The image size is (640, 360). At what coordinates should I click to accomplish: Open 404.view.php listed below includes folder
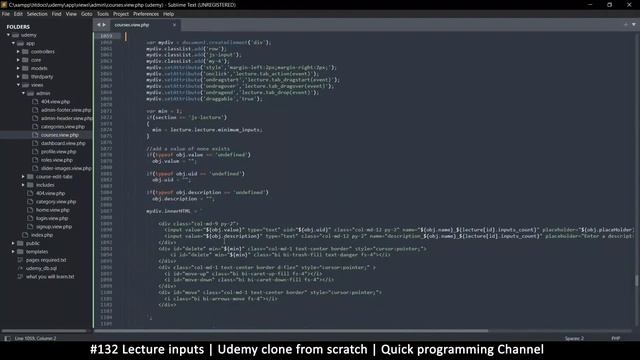click(x=50, y=193)
